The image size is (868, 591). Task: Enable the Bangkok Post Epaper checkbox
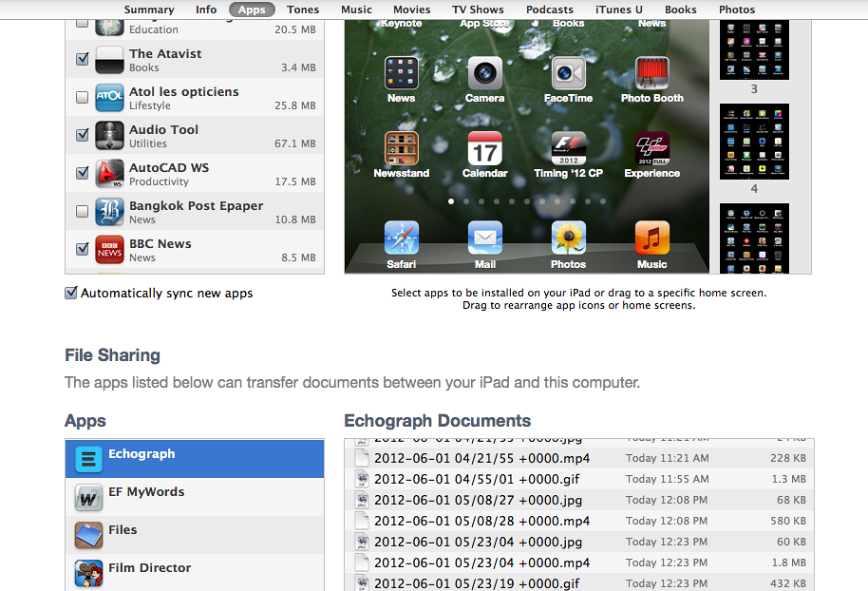click(82, 212)
